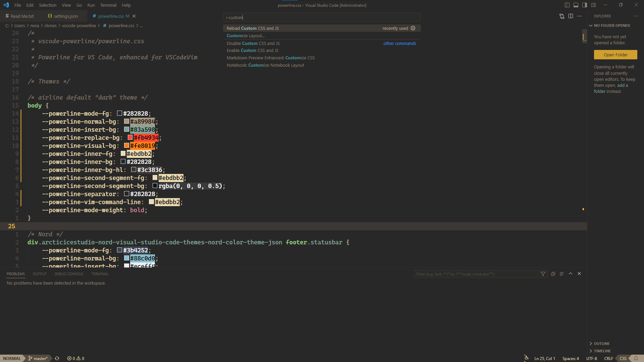Click the split editor icon above Explorer
The image size is (644, 362).
coord(571,16)
